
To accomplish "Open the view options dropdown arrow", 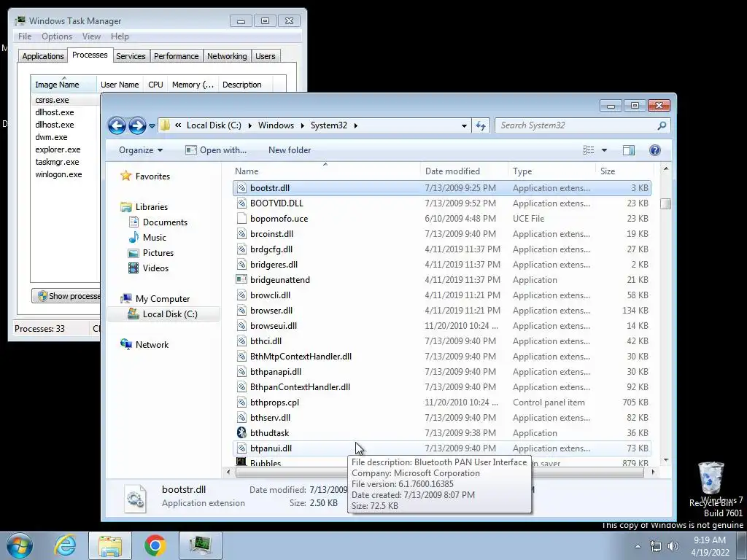I will click(604, 150).
